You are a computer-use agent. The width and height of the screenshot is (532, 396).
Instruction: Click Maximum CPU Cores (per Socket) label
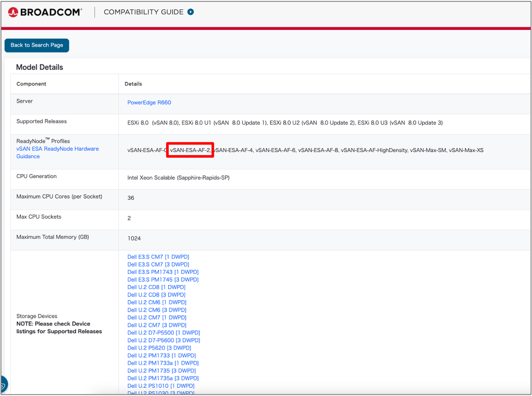[x=59, y=197]
